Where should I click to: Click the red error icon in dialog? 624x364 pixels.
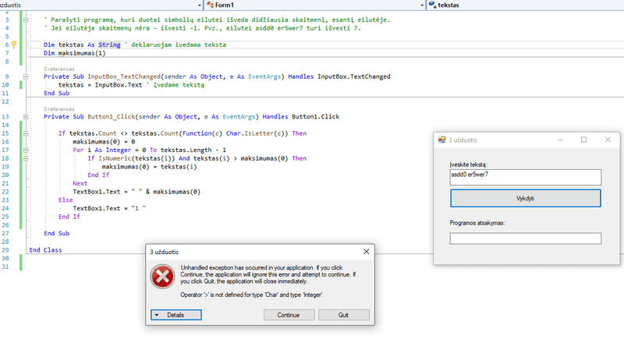coord(161,277)
